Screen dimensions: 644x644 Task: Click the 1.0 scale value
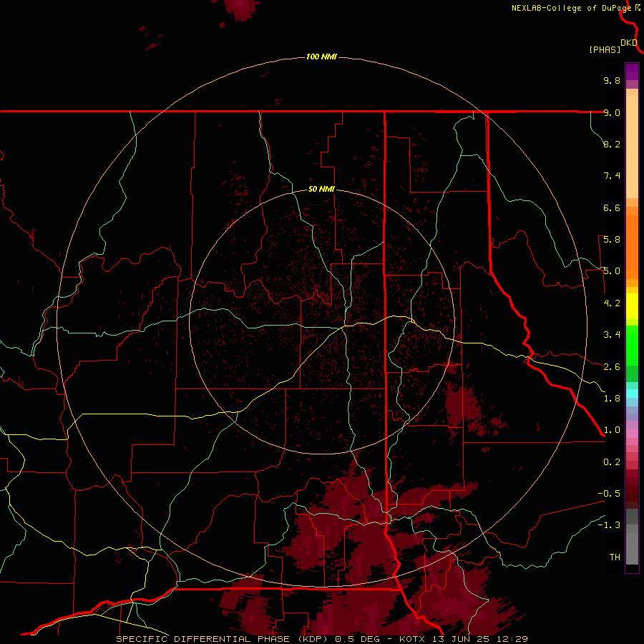point(612,430)
